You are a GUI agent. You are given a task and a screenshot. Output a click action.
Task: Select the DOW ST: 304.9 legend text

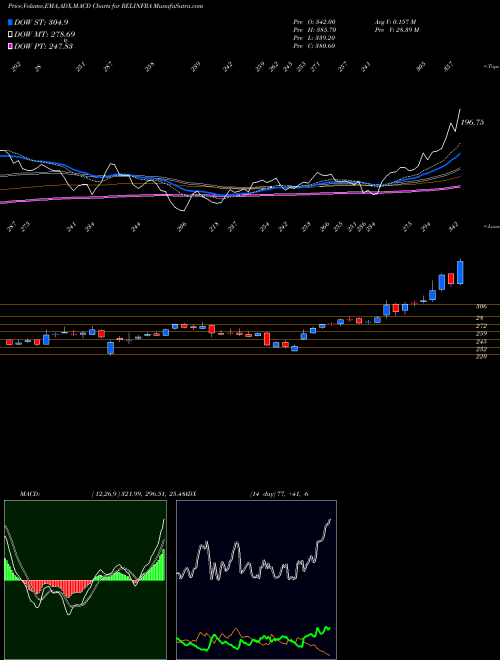click(x=41, y=22)
